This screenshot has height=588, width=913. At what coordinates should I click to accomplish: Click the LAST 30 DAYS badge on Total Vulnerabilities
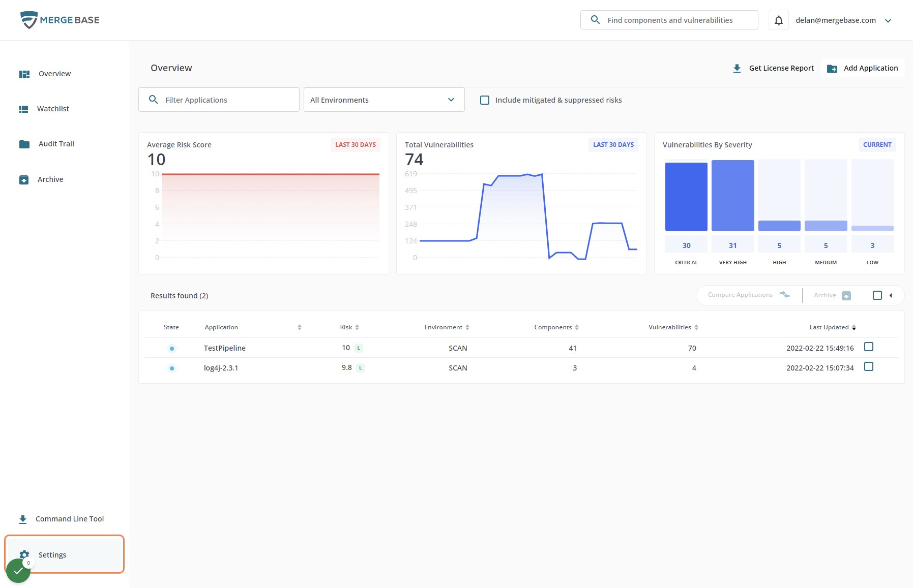(613, 145)
